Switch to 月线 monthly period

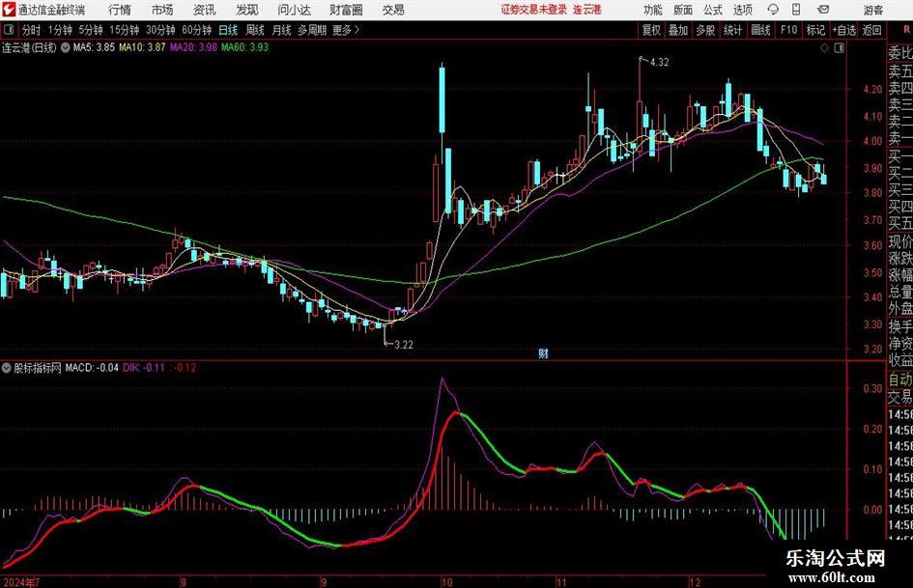pos(281,30)
